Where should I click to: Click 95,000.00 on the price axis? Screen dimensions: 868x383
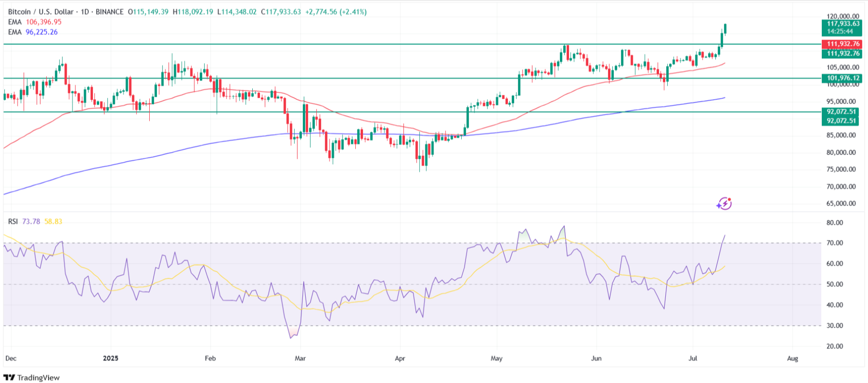(841, 101)
